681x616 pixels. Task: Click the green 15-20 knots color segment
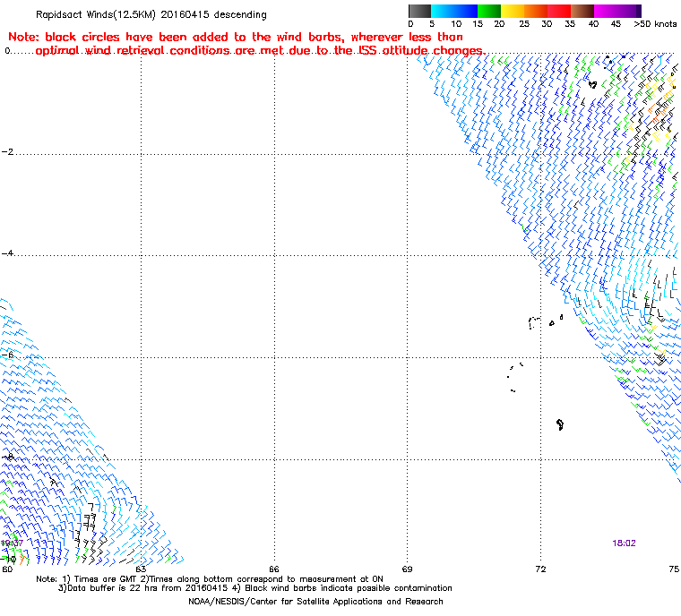click(x=489, y=11)
